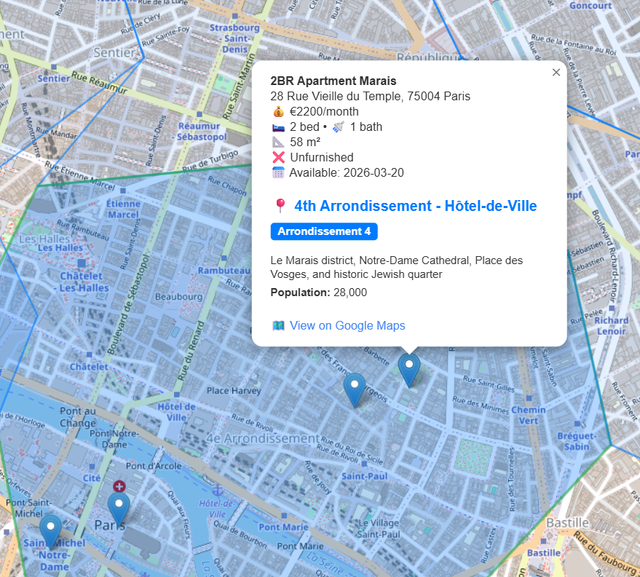Image resolution: width=640 pixels, height=577 pixels.
Task: Click the Beaubourg map label
Action: click(178, 297)
